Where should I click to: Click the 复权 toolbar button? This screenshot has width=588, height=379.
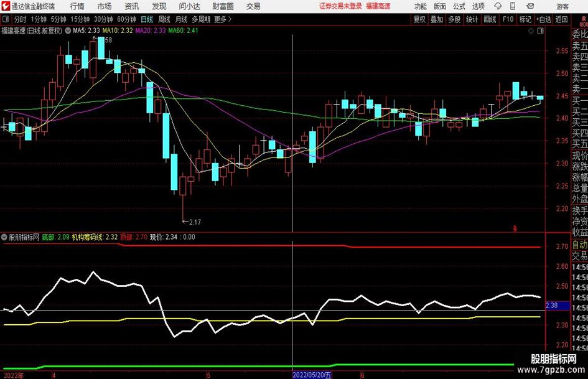[419, 19]
